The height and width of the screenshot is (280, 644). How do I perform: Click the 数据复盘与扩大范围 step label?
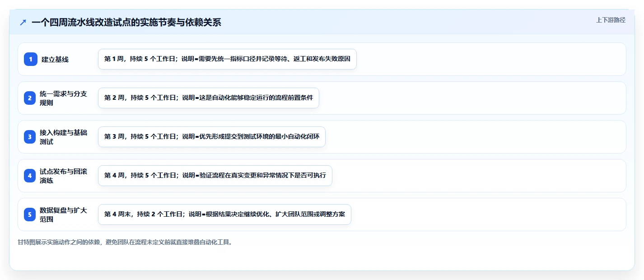point(63,215)
